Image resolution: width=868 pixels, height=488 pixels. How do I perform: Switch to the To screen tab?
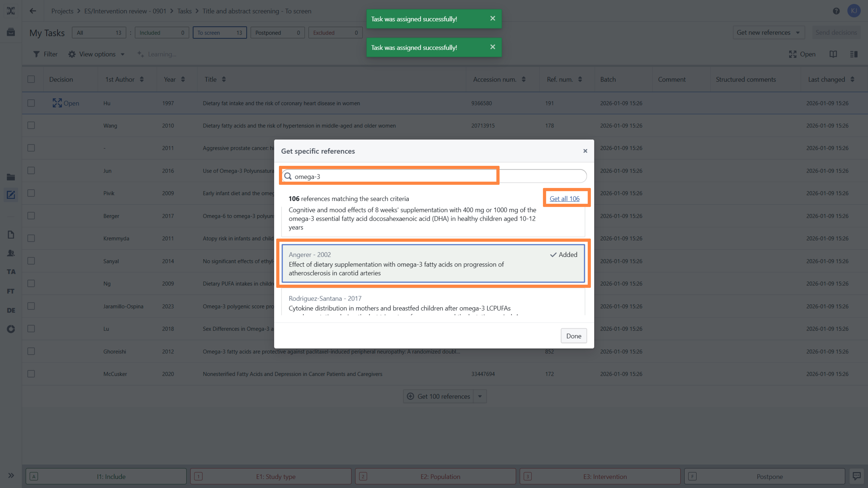220,33
